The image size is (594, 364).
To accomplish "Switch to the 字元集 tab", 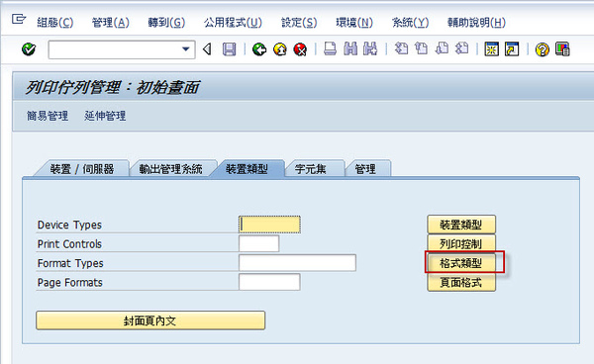I will point(311,169).
